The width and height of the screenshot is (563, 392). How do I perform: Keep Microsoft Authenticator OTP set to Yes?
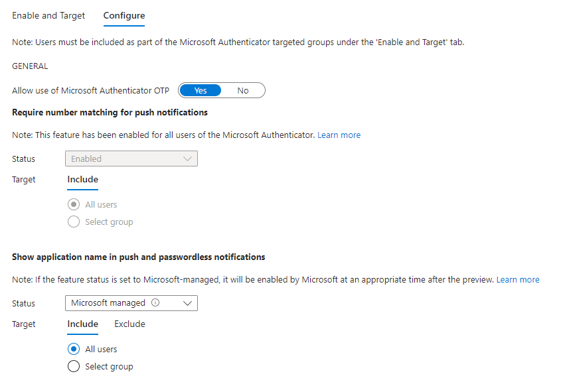point(200,90)
